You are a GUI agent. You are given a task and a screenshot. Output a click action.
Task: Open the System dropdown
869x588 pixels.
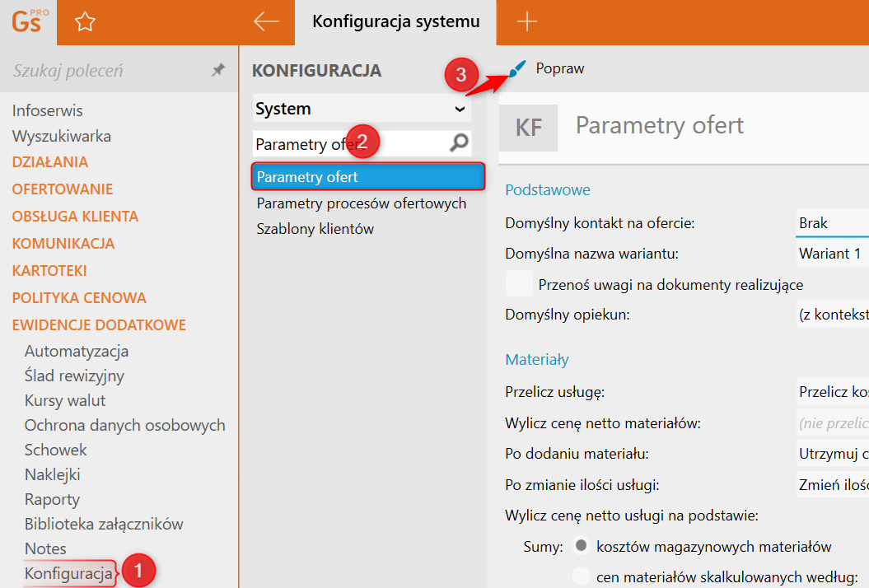tap(362, 109)
